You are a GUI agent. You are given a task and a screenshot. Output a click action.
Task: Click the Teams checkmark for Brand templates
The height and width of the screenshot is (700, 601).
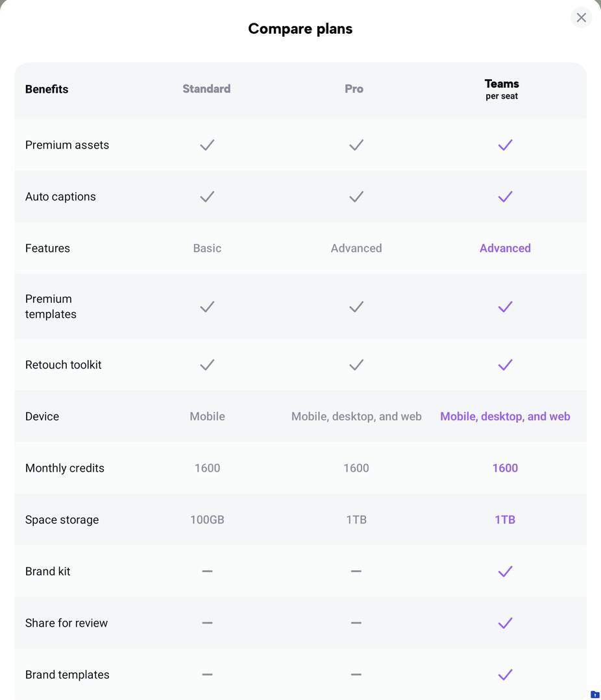[505, 675]
